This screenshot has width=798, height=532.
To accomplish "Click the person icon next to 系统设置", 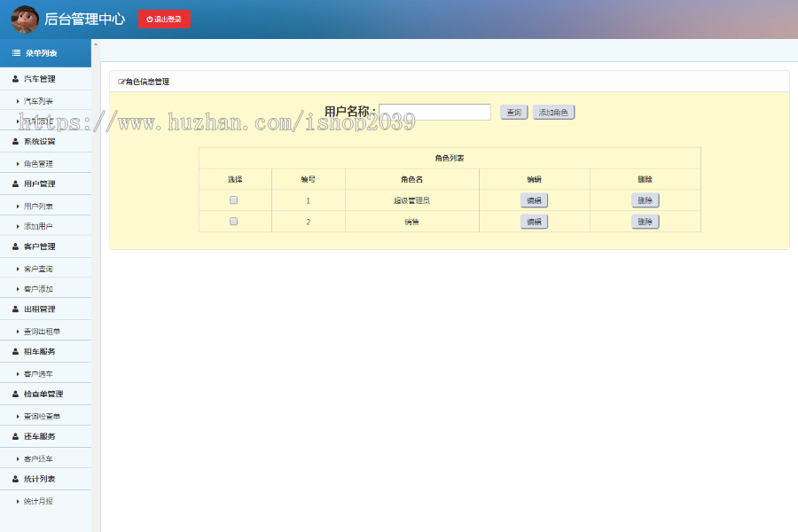I will 15,142.
